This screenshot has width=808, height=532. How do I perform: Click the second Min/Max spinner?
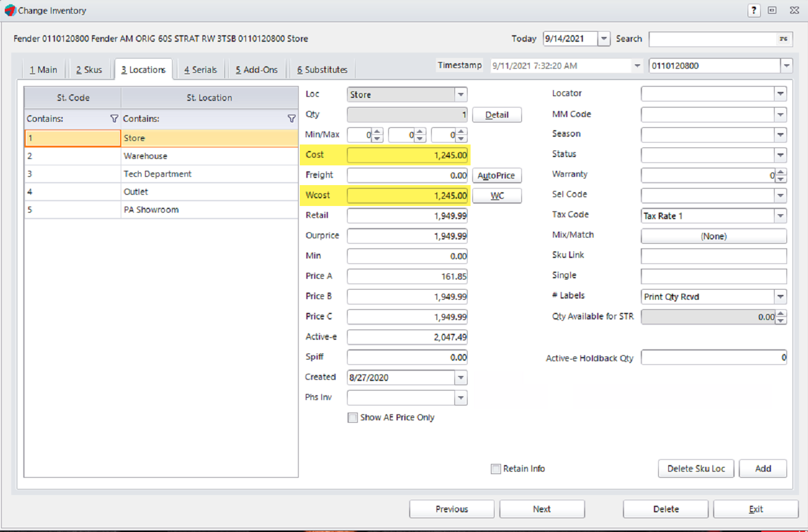coord(419,136)
